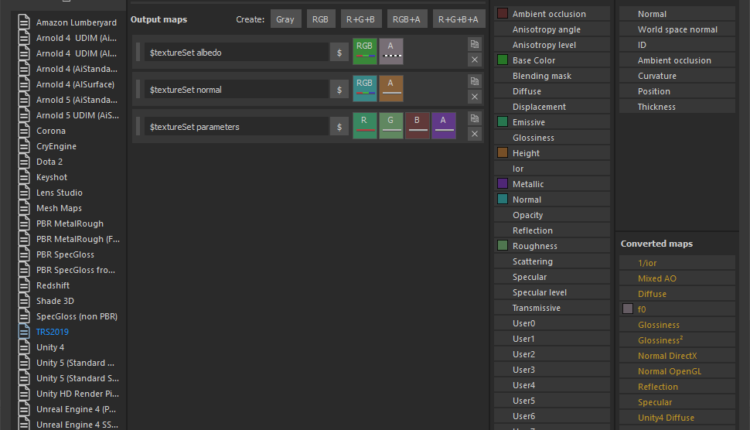Viewport: 750px width, 430px height.
Task: Click the orange Height color swatch
Action: point(502,153)
